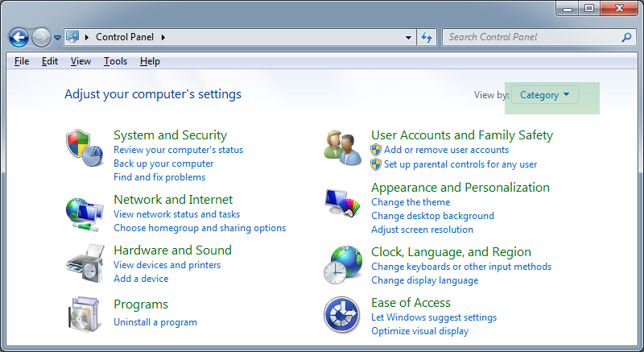644x352 pixels.
Task: Expand the address bar history dropdown arrow
Action: [409, 37]
